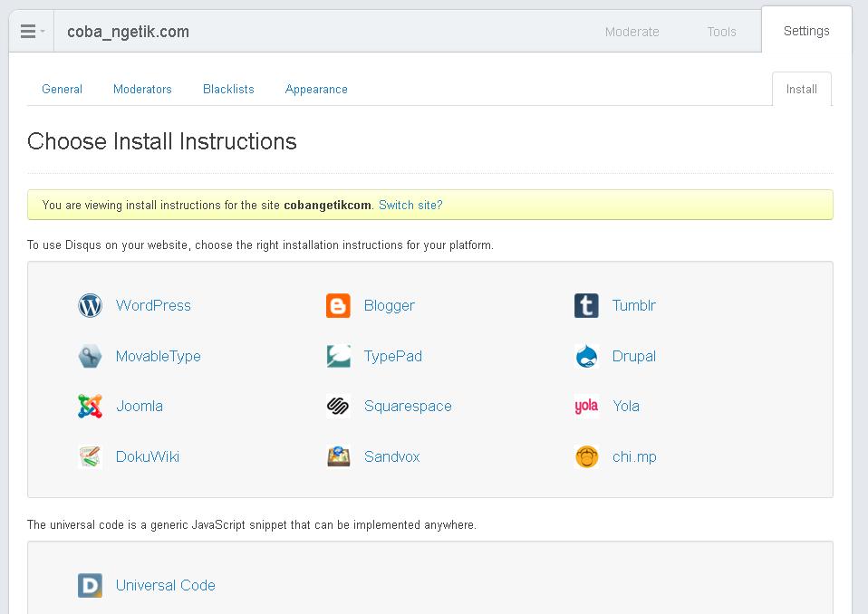Click the Yola logo icon
Viewport: 868px width, 614px height.
(586, 406)
